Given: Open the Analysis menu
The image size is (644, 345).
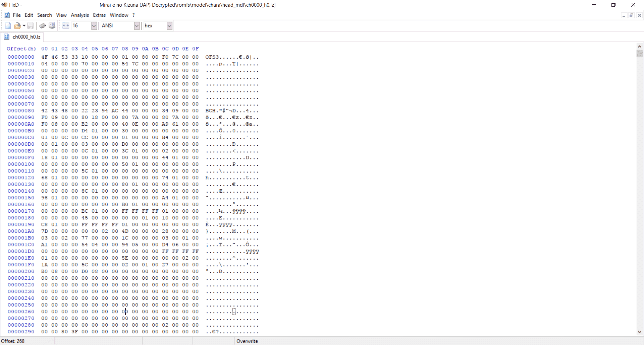Looking at the screenshot, I should (x=80, y=15).
